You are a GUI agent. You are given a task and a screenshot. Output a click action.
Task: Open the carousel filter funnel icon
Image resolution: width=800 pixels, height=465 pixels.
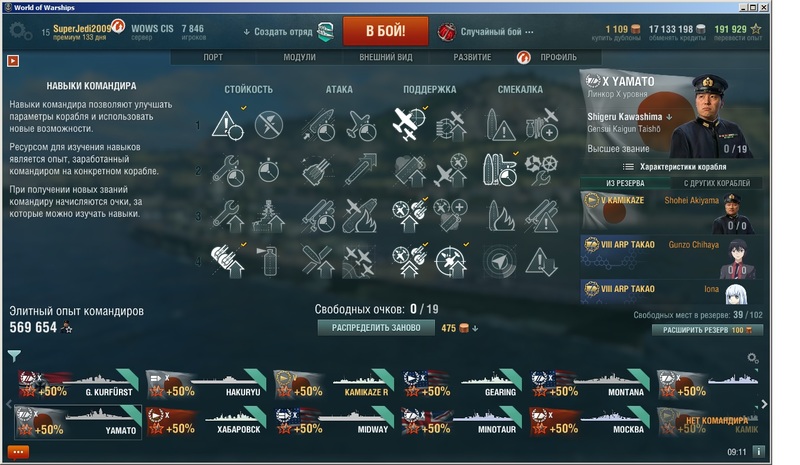(14, 355)
